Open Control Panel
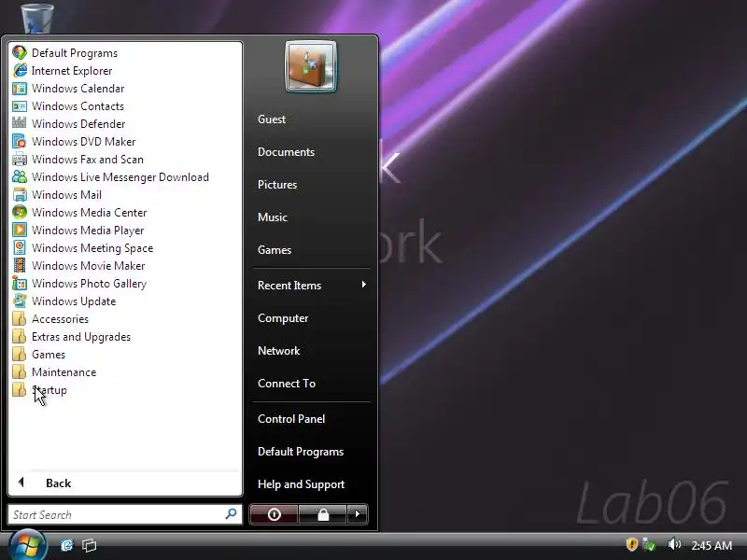The image size is (747, 560). 291,419
